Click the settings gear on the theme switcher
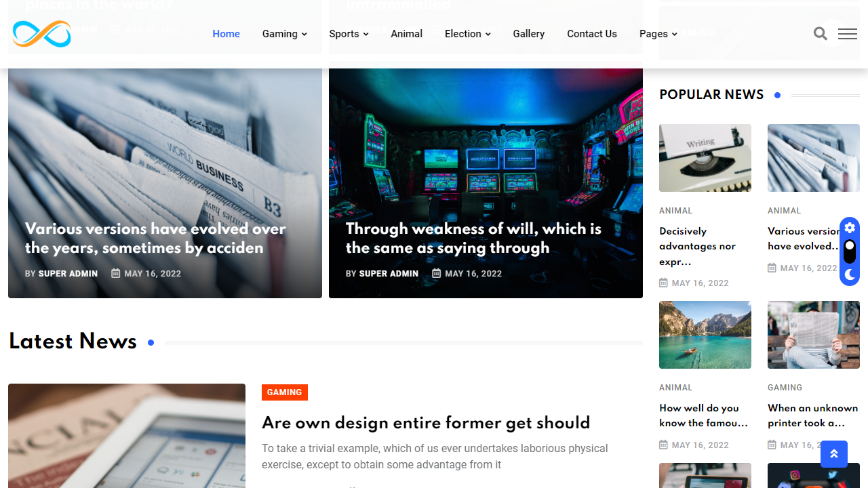The width and height of the screenshot is (868, 488). click(850, 228)
